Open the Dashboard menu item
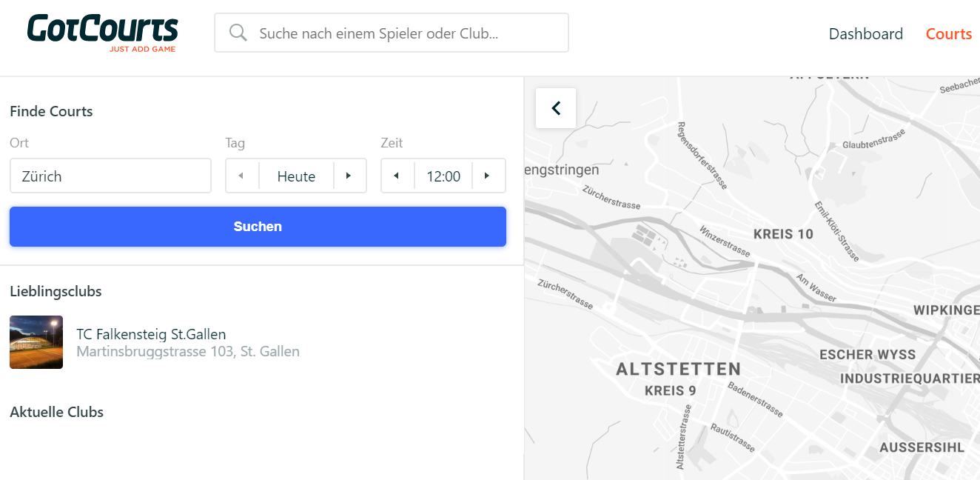 [865, 34]
